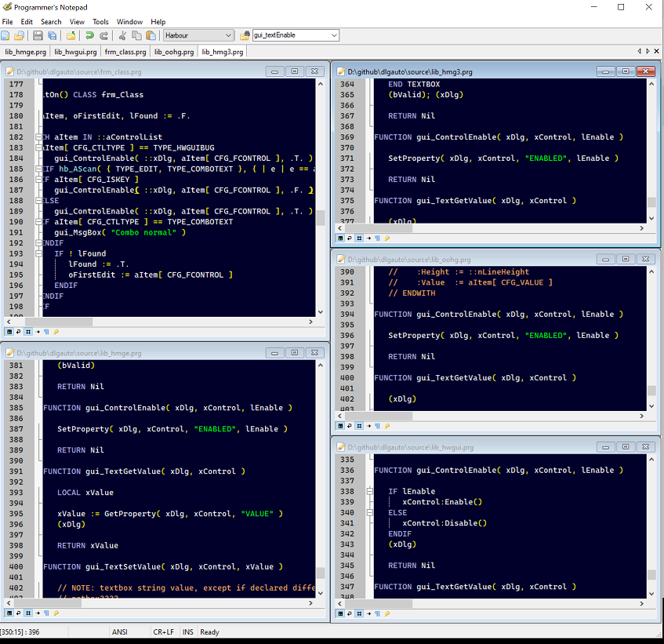Toggle word wrap in the frm_class.prg pane
The height and width of the screenshot is (644, 664).
point(19,332)
